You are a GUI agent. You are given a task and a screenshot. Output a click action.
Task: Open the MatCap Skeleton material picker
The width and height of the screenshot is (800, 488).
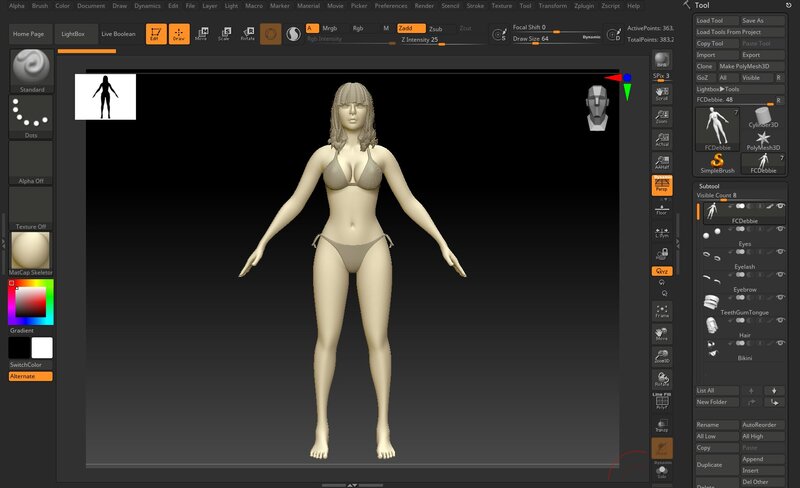coord(30,250)
